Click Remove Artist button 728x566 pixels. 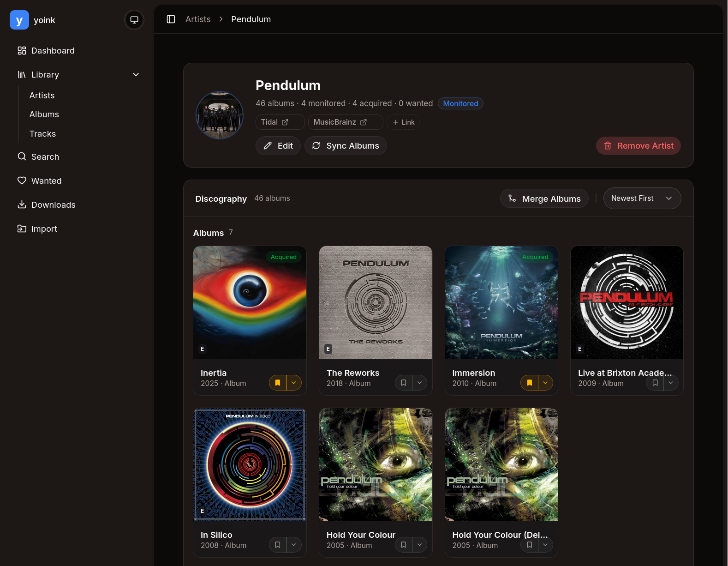[x=638, y=146]
